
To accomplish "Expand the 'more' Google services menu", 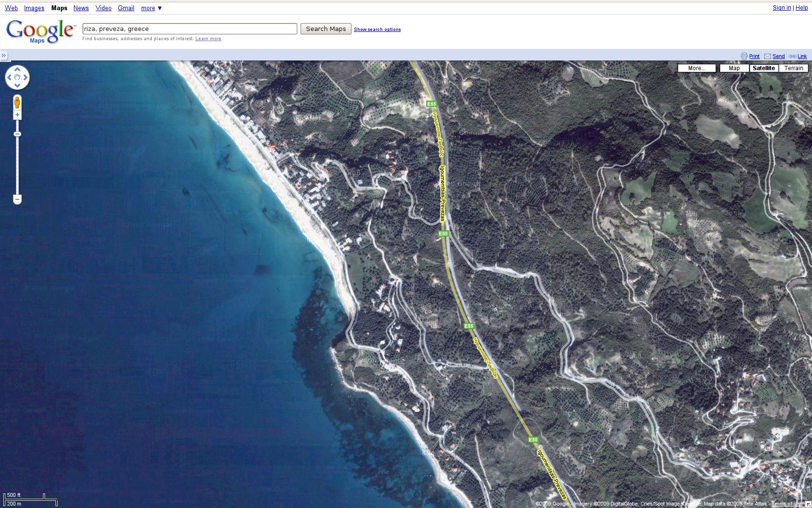I will click(151, 8).
